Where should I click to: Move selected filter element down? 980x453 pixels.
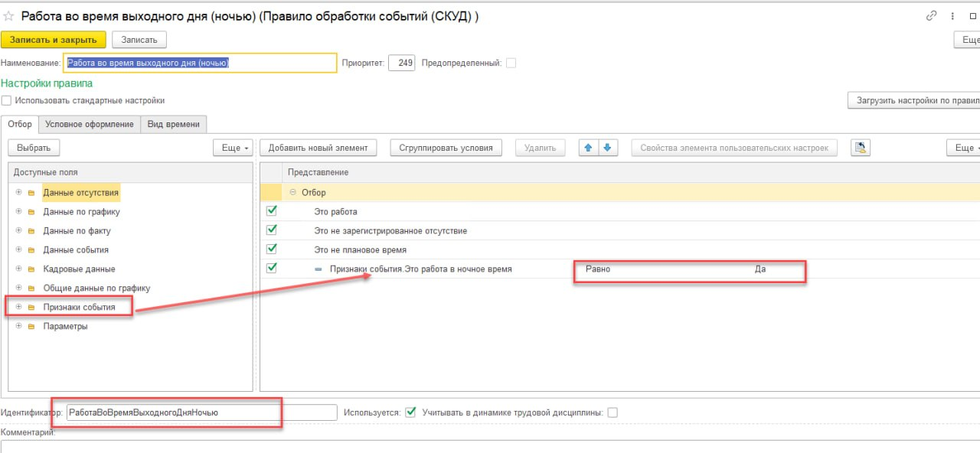pos(607,148)
